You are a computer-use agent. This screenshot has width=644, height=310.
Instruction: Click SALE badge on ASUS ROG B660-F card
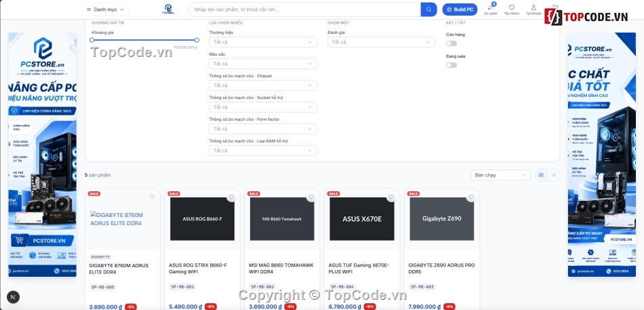pos(174,193)
